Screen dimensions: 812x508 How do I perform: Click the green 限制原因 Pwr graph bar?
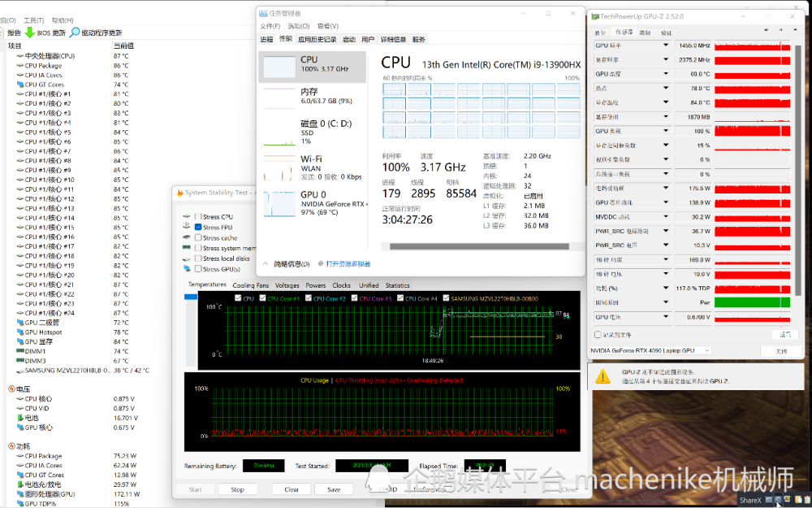click(752, 302)
